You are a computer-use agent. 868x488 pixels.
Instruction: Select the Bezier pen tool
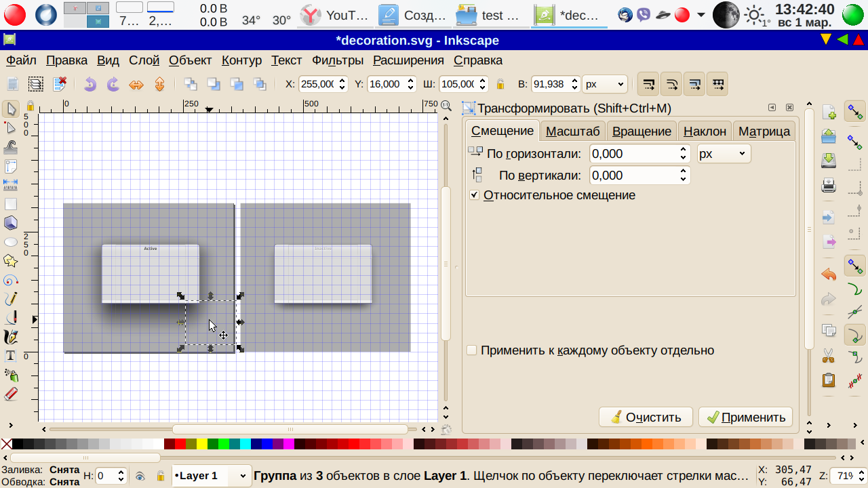(x=11, y=318)
